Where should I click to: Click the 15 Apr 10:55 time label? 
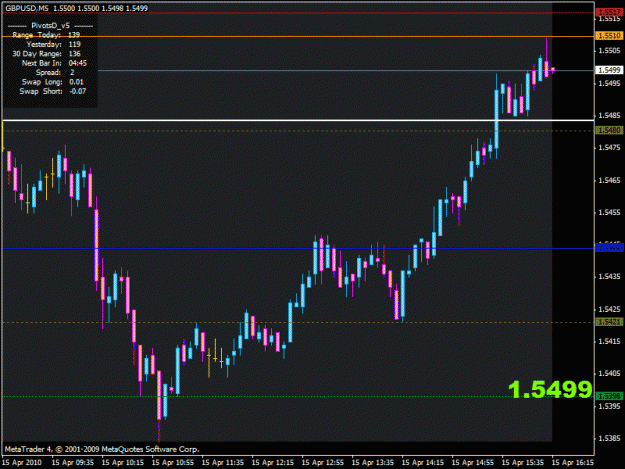(x=173, y=462)
